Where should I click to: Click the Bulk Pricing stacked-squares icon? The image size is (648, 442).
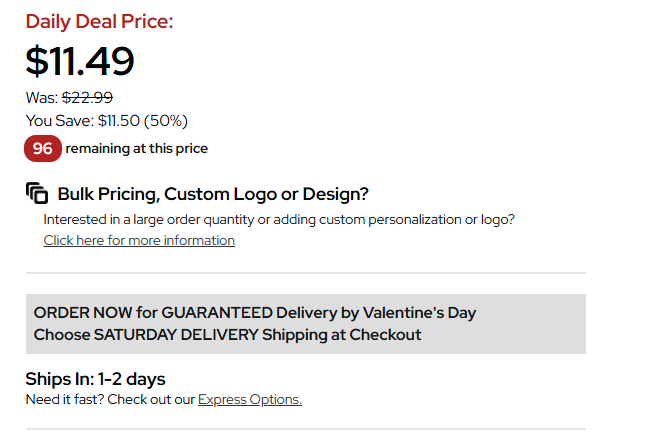coord(37,193)
